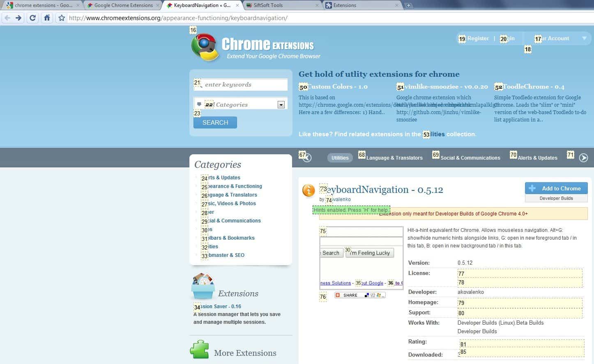The width and height of the screenshot is (594, 364).
Task: Go to the browser home page icon
Action: pyautogui.click(x=47, y=18)
